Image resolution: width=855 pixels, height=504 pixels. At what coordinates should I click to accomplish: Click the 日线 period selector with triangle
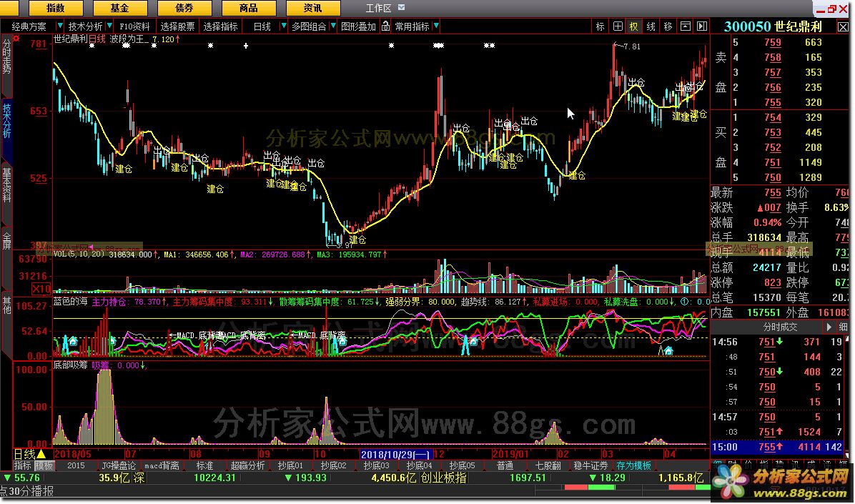pos(31,454)
